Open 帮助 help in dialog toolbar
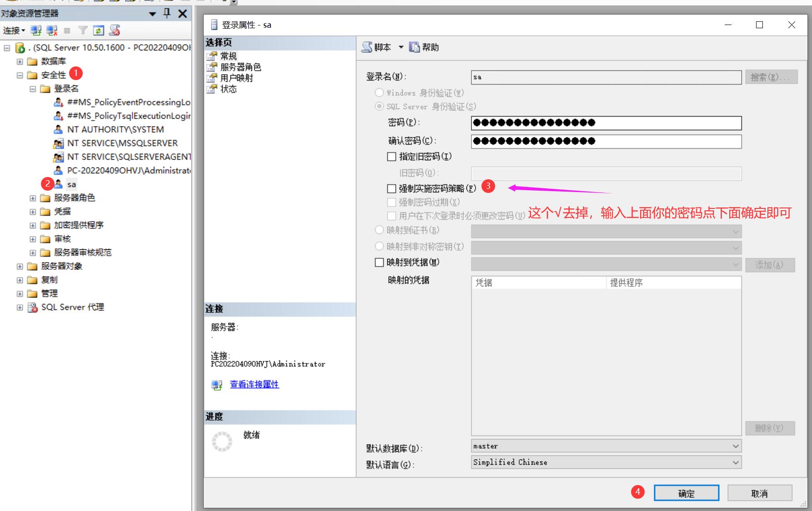 tap(424, 47)
